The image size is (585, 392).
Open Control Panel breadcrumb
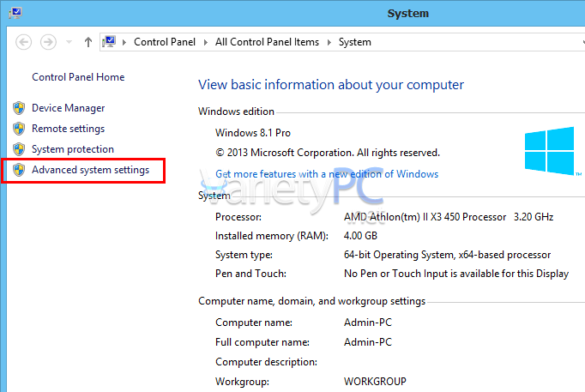tap(165, 42)
